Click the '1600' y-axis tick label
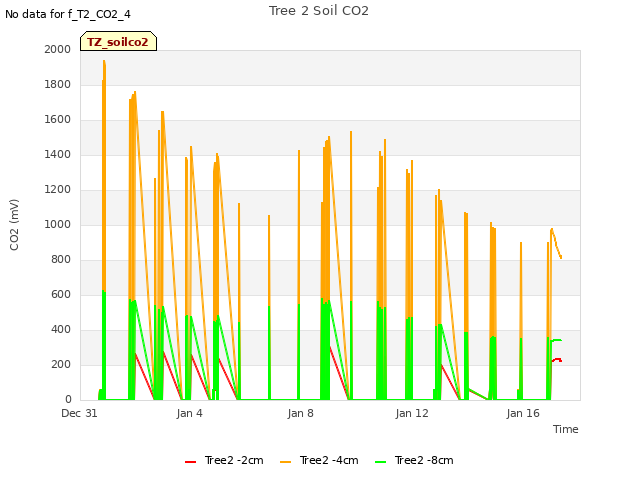640x480 pixels. 58,120
